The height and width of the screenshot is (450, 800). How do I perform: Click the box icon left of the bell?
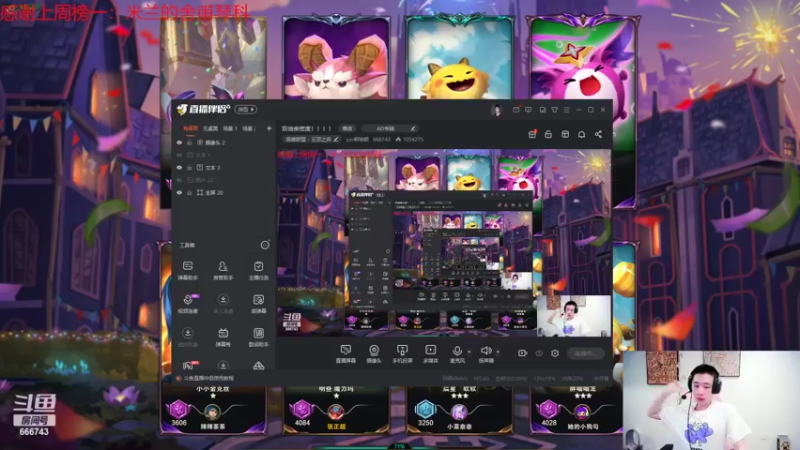pos(565,134)
